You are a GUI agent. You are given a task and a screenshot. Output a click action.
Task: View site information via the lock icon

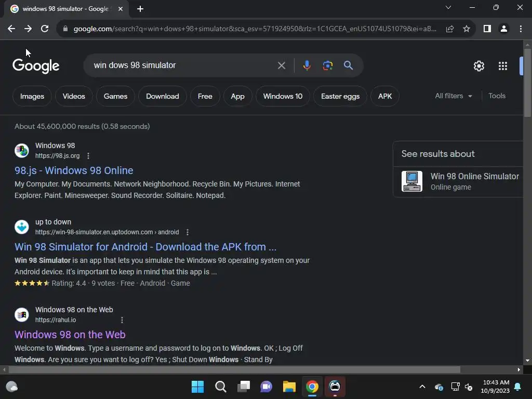click(x=65, y=29)
